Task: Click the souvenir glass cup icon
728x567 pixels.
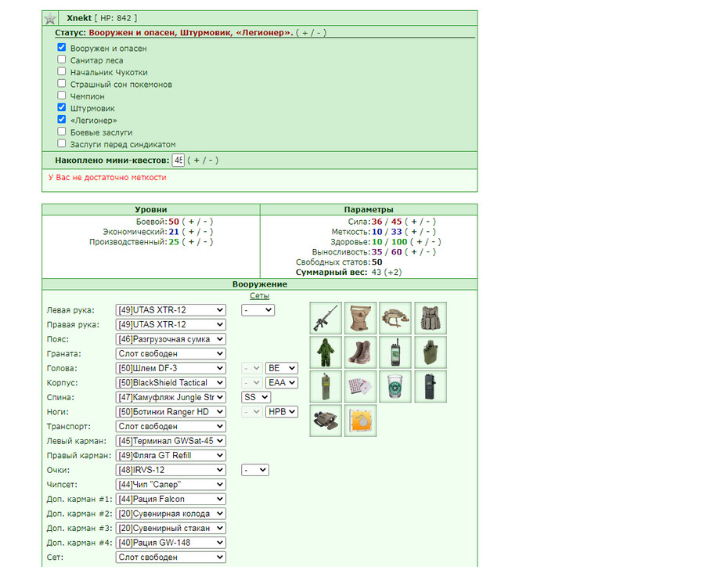Action: click(x=395, y=386)
